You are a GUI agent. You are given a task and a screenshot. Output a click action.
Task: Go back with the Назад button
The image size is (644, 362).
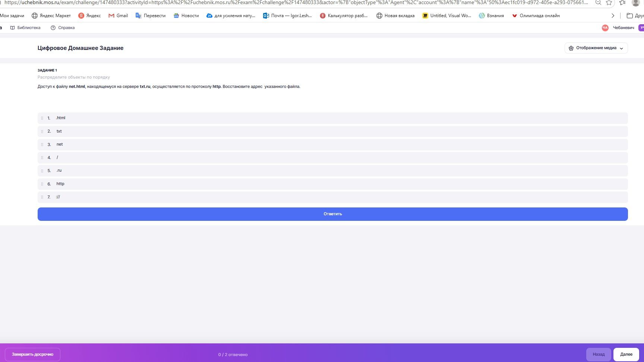(599, 354)
